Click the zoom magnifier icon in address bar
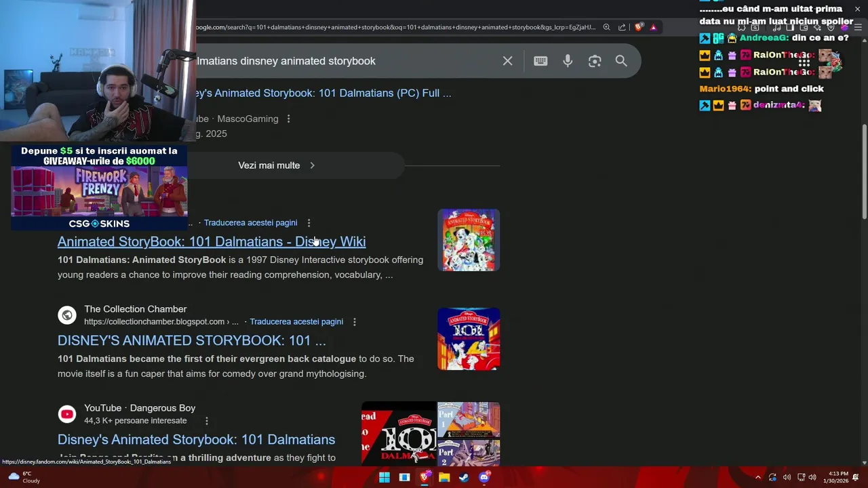868x488 pixels. (606, 27)
